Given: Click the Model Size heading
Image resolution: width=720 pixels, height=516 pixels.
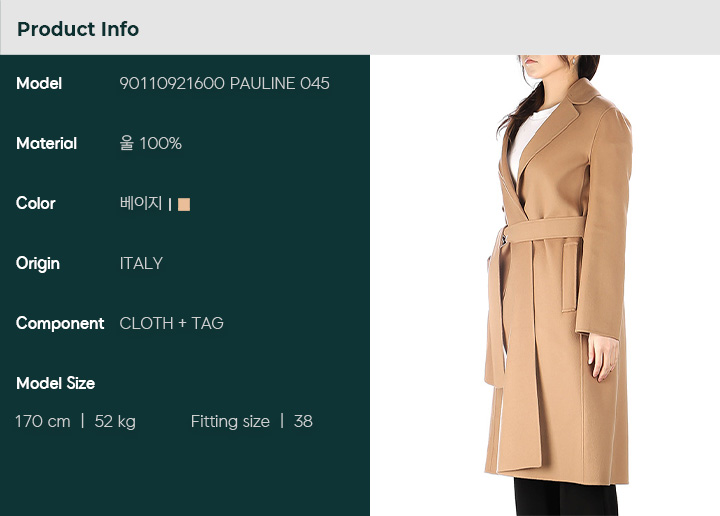Looking at the screenshot, I should 56,383.
